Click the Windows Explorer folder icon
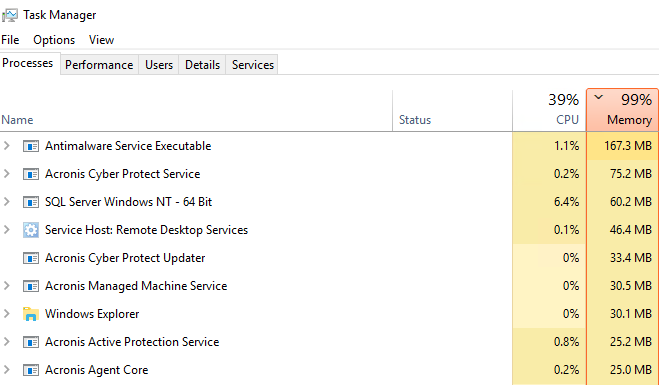Viewport: 659px width, 385px height. click(x=31, y=314)
